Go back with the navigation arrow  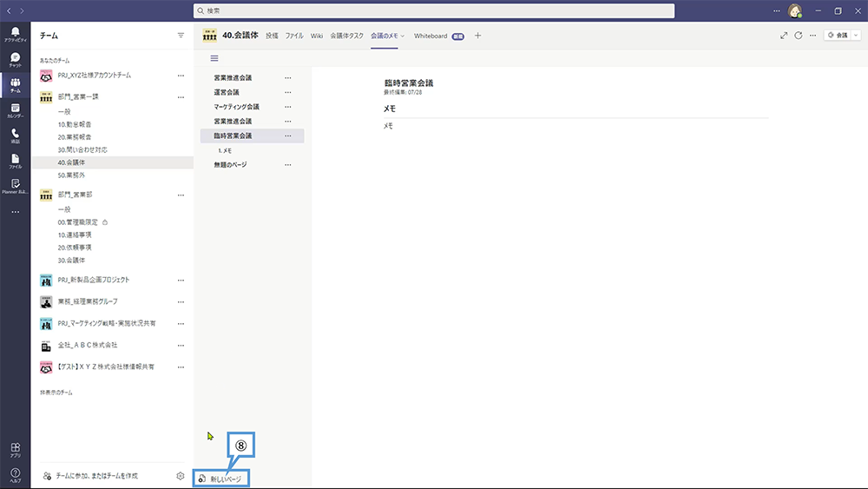[9, 10]
